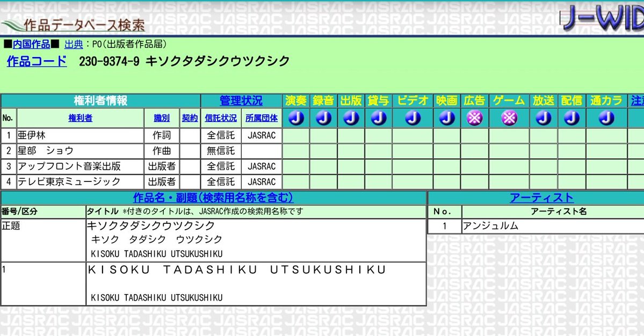This screenshot has height=336, width=644.
Task: Select the ゲーム column heading
Action: pos(509,100)
